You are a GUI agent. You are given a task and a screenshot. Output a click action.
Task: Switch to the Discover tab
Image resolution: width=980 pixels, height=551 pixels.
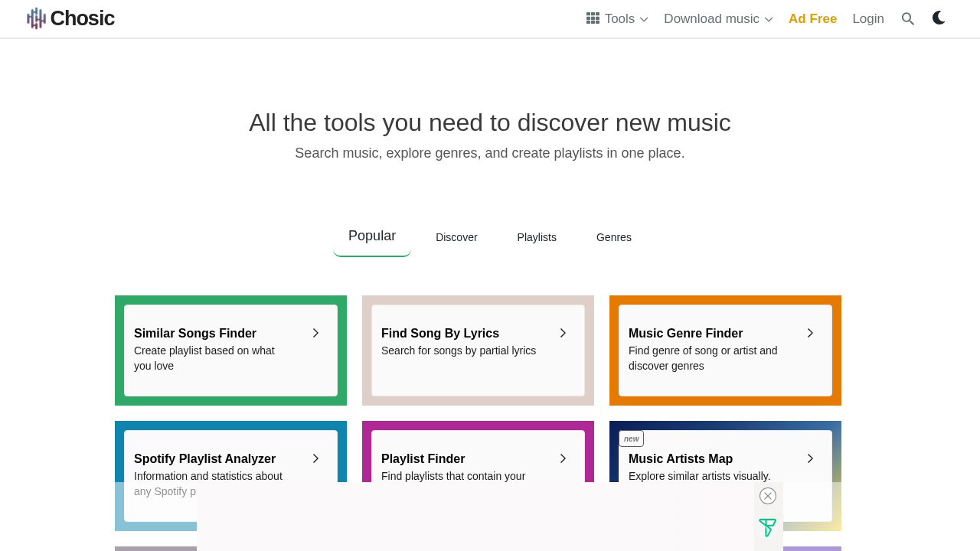pos(456,237)
